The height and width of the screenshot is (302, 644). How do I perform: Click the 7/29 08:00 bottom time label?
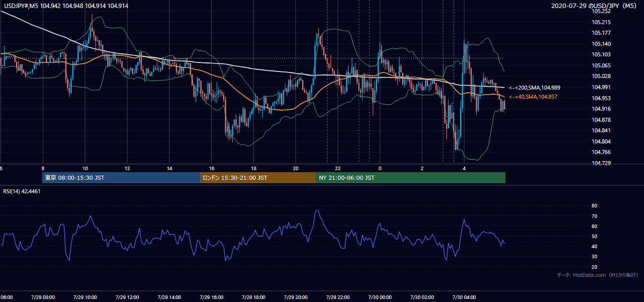[43, 297]
